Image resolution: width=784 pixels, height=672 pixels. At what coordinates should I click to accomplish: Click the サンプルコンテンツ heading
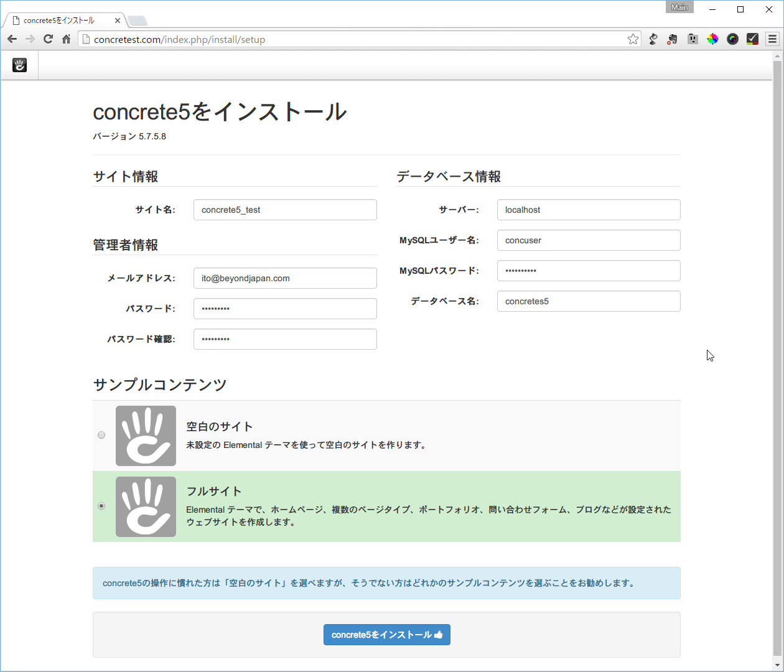click(x=160, y=385)
